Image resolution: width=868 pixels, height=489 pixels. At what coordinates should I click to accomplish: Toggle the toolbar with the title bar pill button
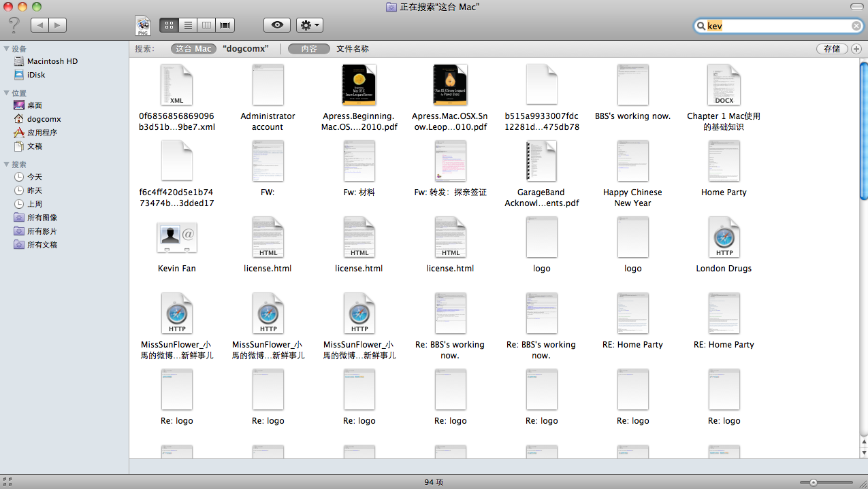tap(856, 7)
